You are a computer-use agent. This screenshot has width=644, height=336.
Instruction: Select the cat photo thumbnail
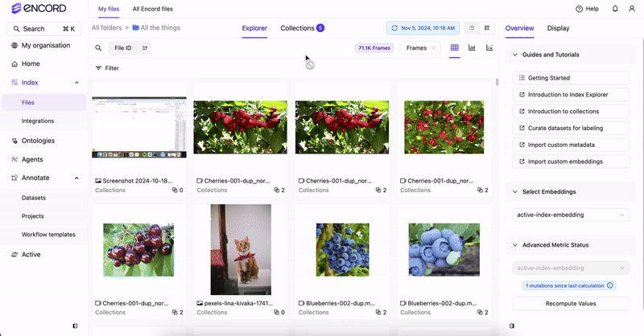tap(241, 249)
